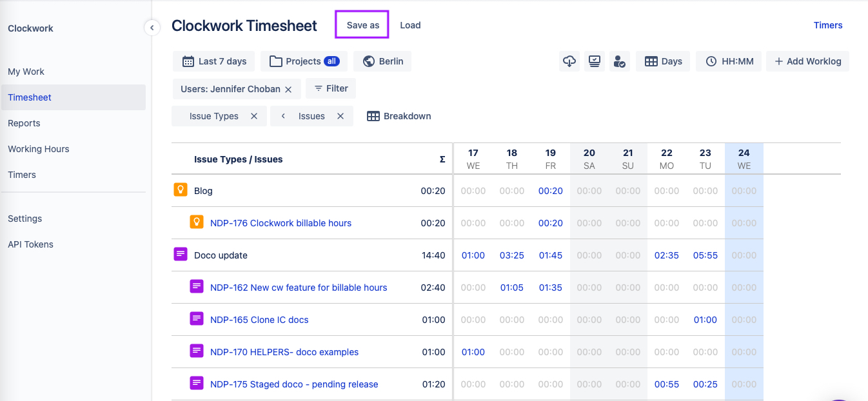This screenshot has width=868, height=401.
Task: Open the Days period dropdown
Action: click(663, 61)
